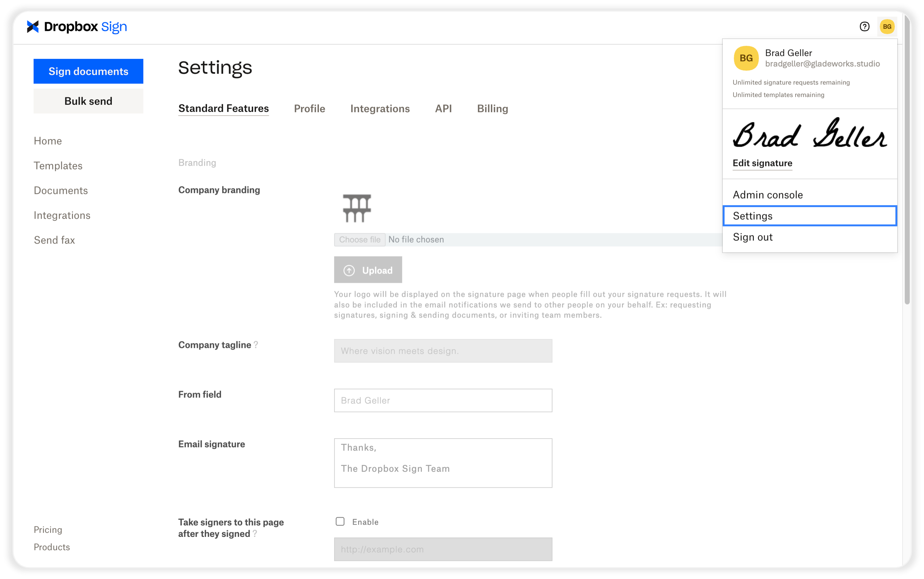Click the Company tagline help question mark
The height and width of the screenshot is (579, 924).
(x=256, y=345)
